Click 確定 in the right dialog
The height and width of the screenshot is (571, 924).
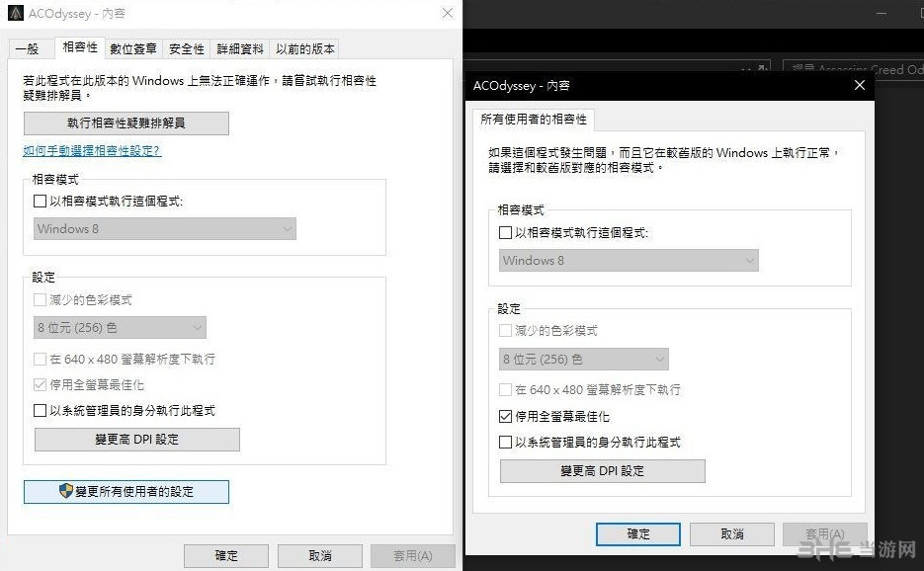pos(638,533)
